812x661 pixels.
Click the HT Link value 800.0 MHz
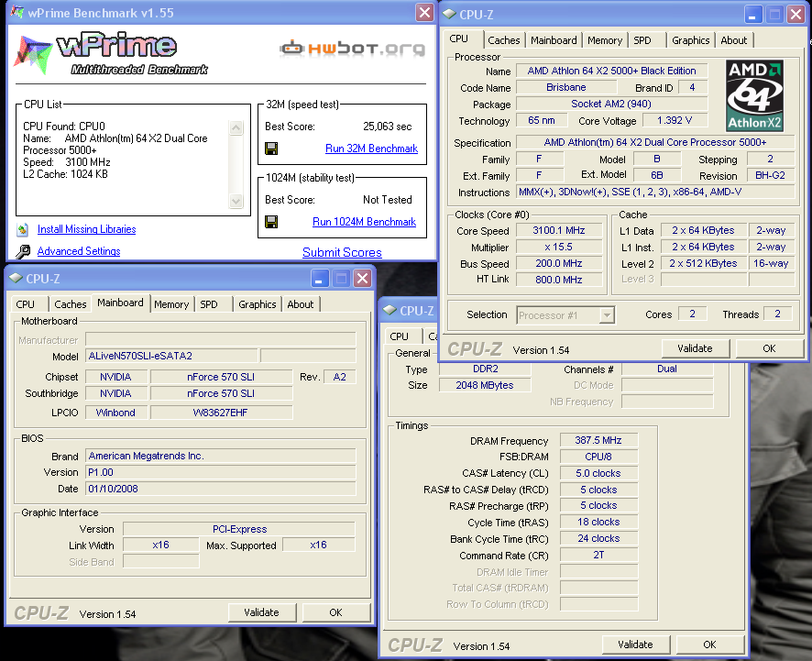pyautogui.click(x=559, y=280)
